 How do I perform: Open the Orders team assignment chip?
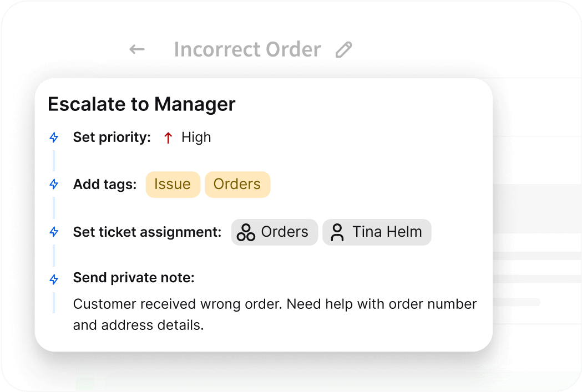pos(275,232)
